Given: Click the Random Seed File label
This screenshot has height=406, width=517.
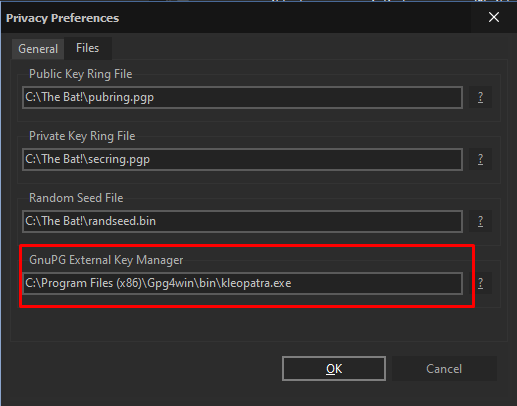Looking at the screenshot, I should [x=76, y=198].
